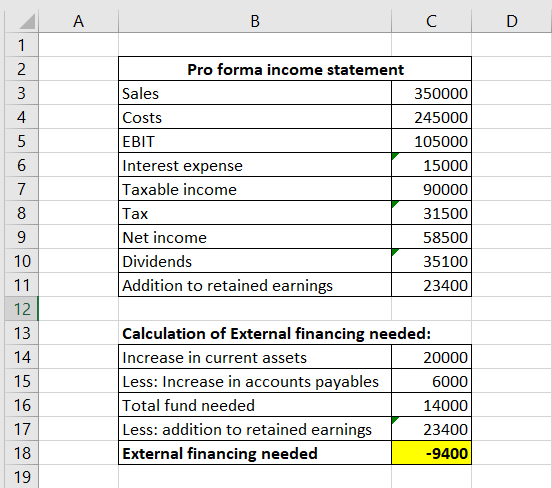Select the value 14000 cell
This screenshot has height=488, width=552.
pos(431,405)
